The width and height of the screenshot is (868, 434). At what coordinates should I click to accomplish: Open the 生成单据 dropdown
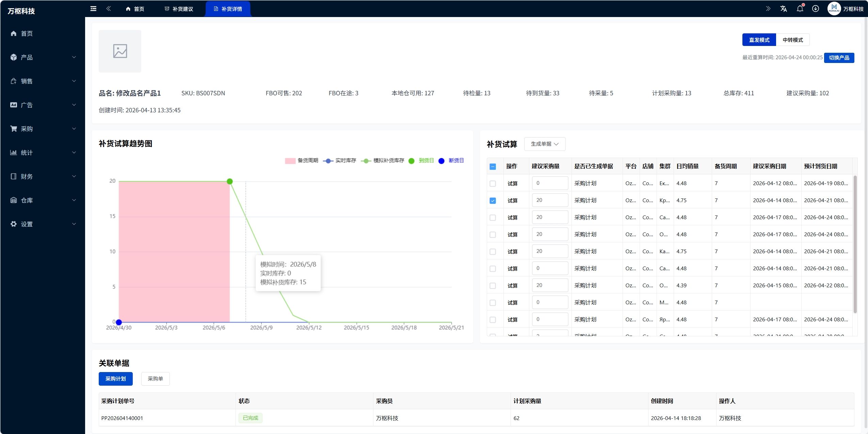545,144
